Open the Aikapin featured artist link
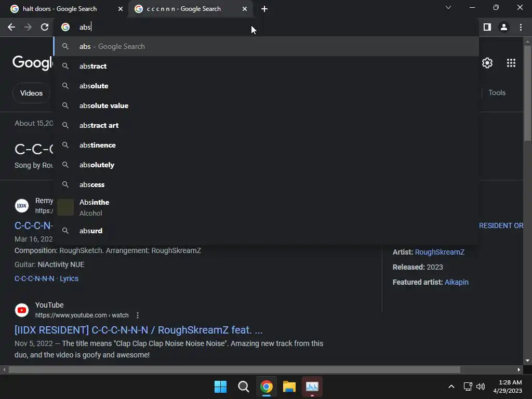Image resolution: width=532 pixels, height=399 pixels. pyautogui.click(x=456, y=282)
